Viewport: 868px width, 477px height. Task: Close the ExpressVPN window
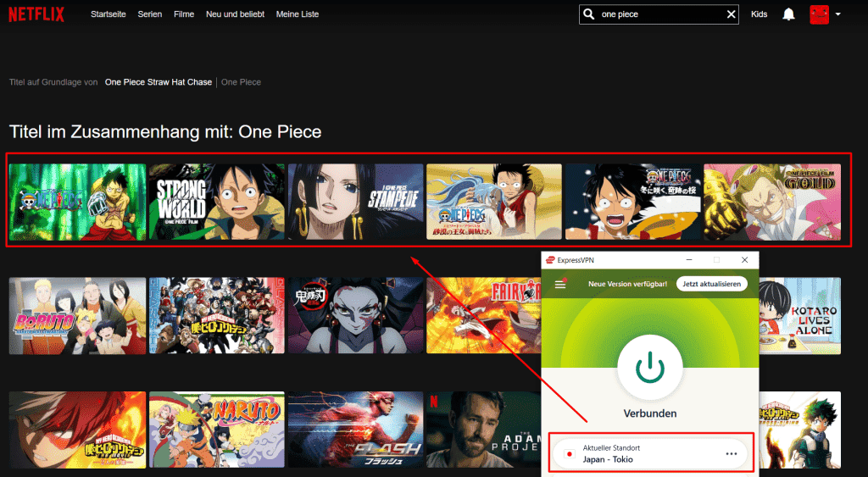pyautogui.click(x=744, y=260)
